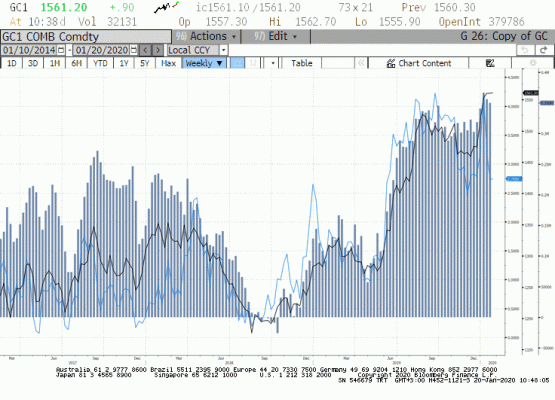This screenshot has height=400, width=555.
Task: Step date range forward with right arrow
Action: (158, 50)
